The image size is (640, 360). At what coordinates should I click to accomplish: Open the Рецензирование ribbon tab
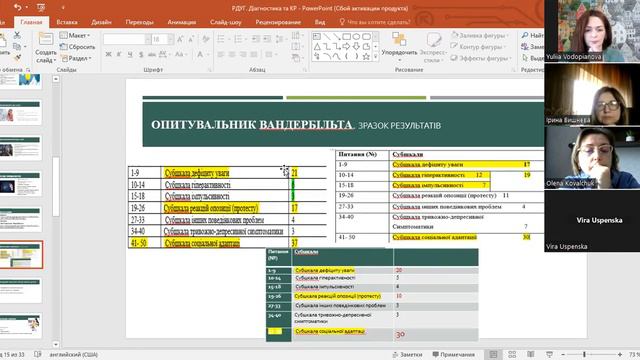click(278, 22)
